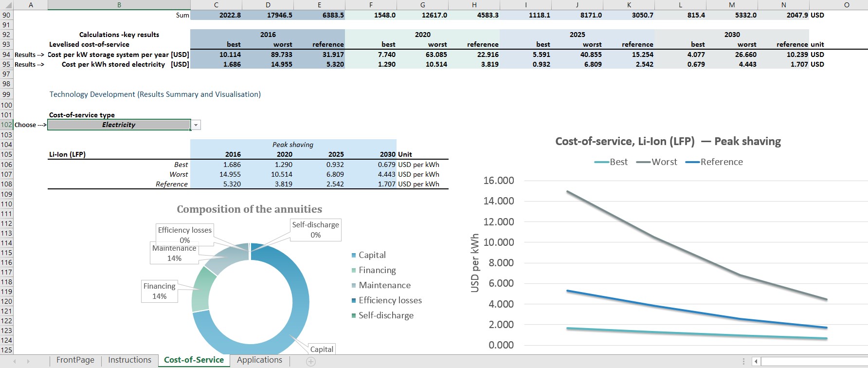Select column B header
Image resolution: width=868 pixels, height=368 pixels.
click(119, 5)
